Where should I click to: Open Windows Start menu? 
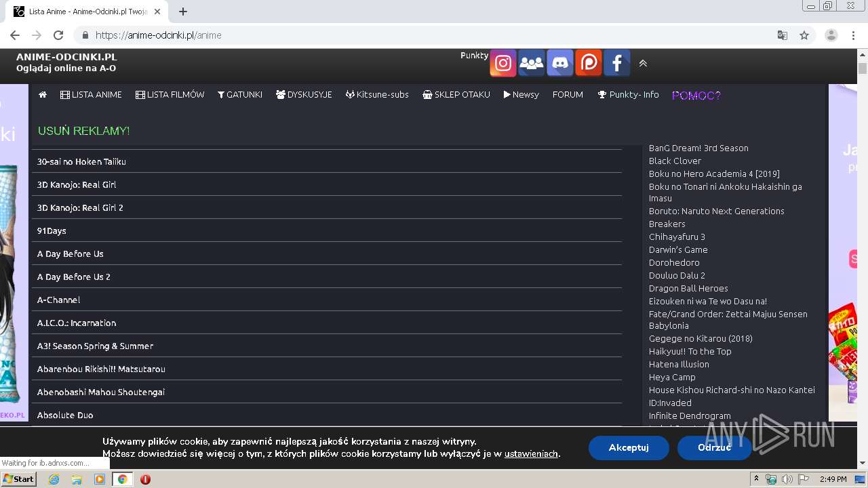pyautogui.click(x=19, y=479)
